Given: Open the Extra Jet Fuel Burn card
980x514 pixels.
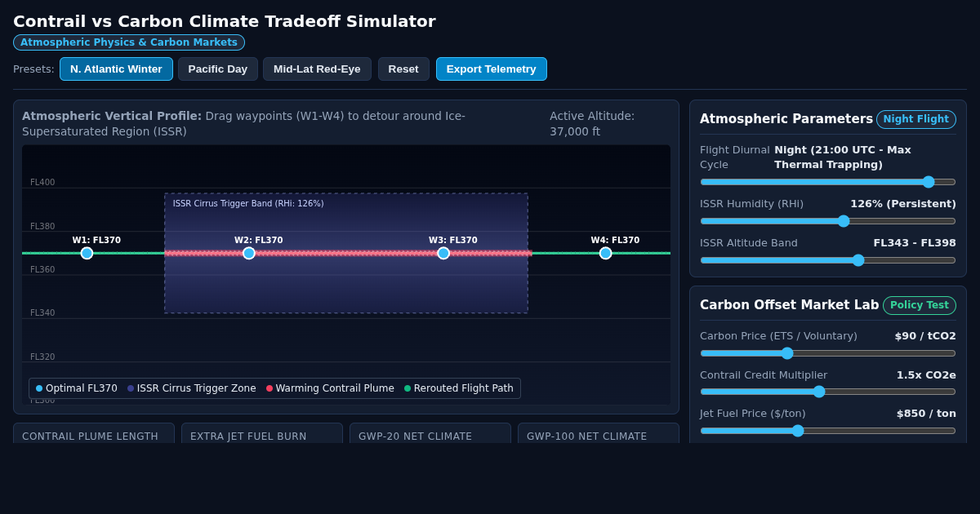Looking at the screenshot, I should 262,433.
